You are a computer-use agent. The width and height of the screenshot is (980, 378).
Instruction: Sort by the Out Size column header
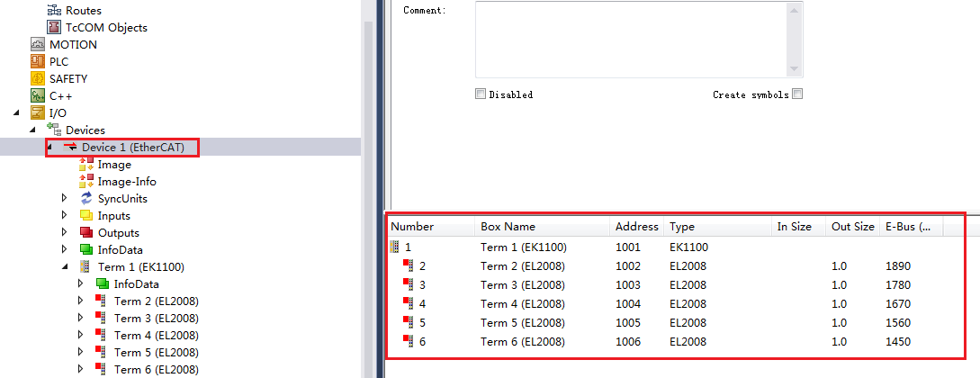pos(852,227)
